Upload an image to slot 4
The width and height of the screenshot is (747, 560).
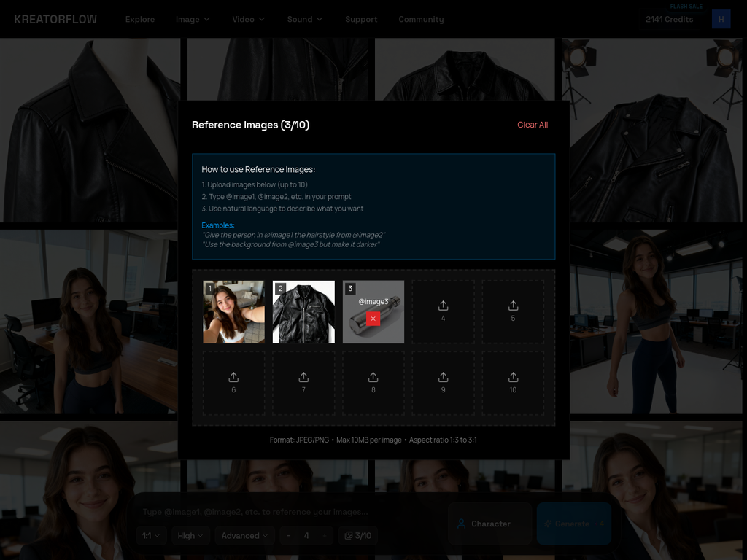(443, 311)
